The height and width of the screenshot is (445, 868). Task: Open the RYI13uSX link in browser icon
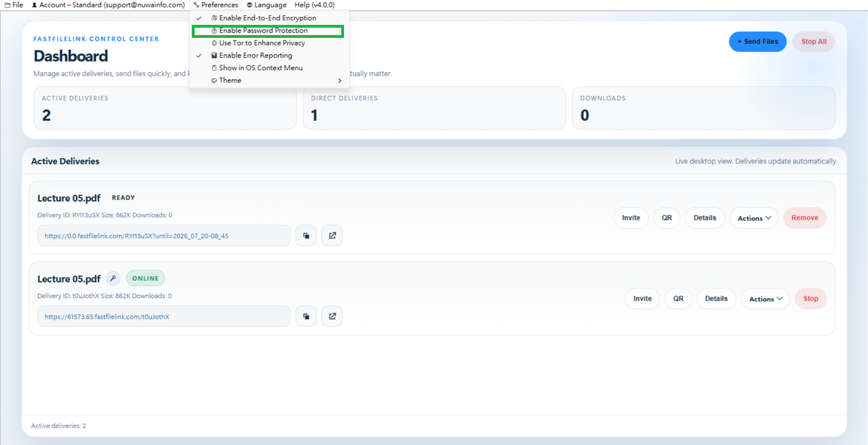pyautogui.click(x=332, y=236)
